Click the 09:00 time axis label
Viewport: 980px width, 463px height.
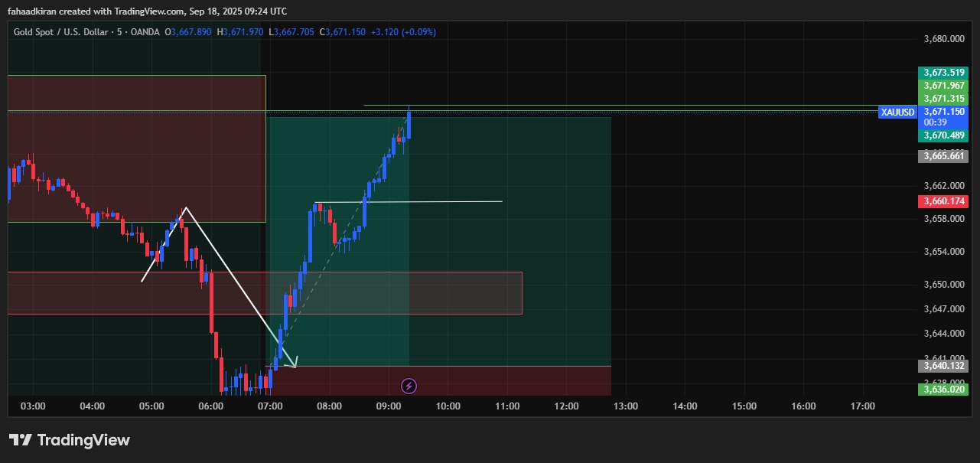click(x=389, y=406)
